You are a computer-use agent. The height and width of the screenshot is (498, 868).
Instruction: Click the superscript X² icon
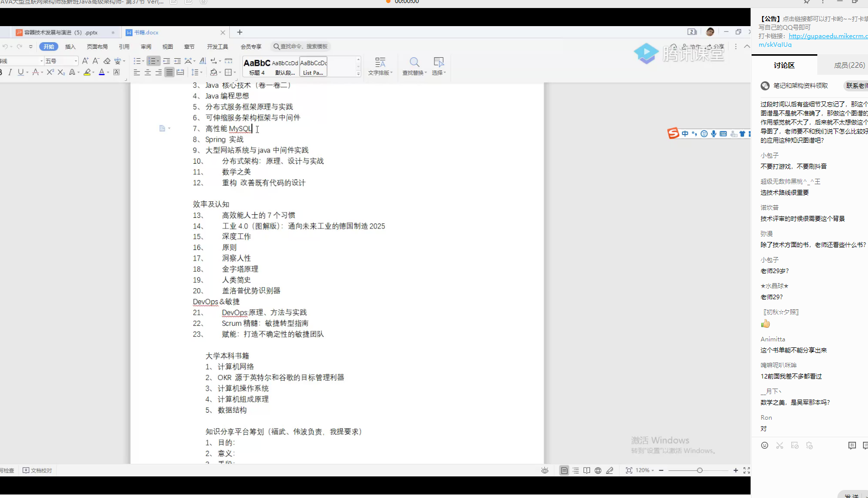coord(50,72)
